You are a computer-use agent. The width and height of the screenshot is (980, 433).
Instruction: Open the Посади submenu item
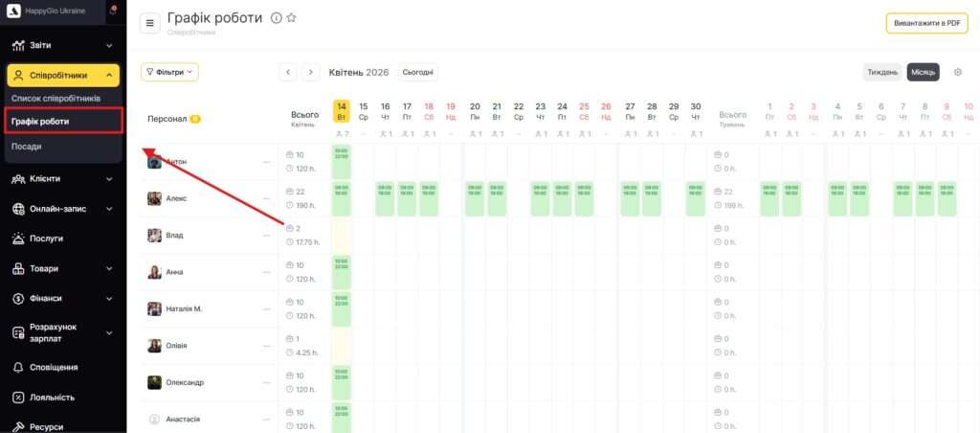[x=27, y=147]
